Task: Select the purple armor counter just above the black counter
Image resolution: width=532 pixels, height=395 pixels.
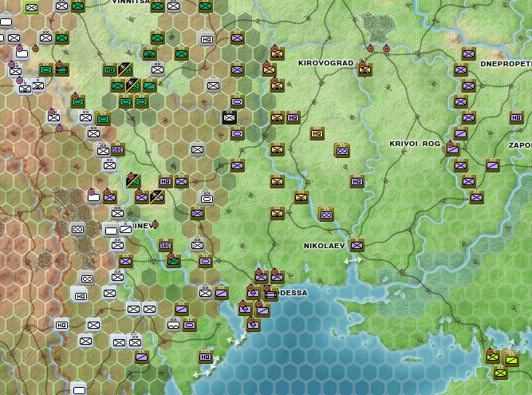Action: pos(237,101)
